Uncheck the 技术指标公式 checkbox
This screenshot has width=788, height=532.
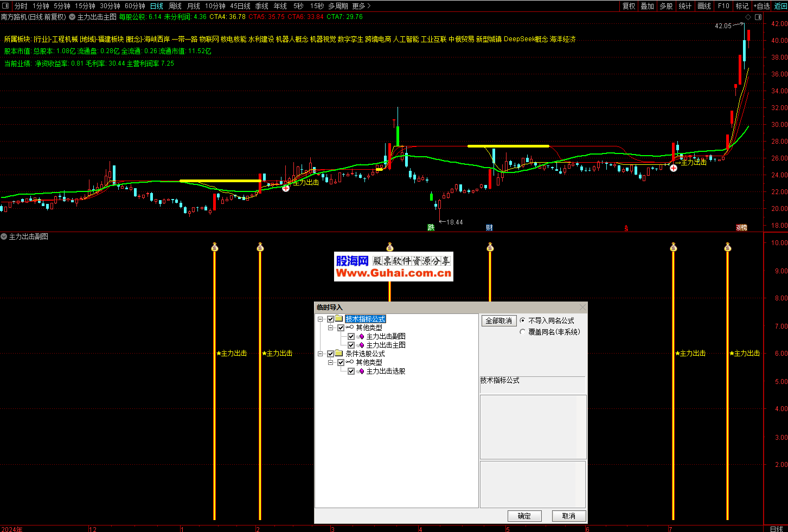pos(330,319)
